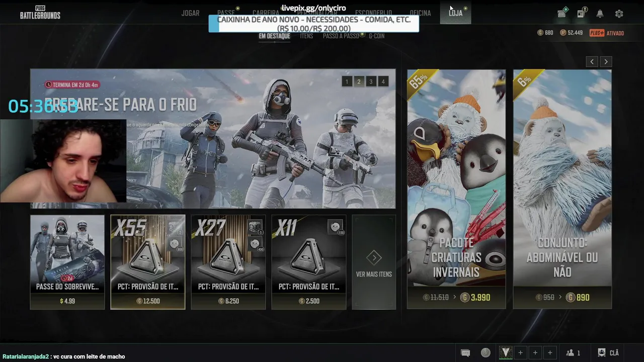
Task: Select the player emblem slot in bottom bar
Action: click(505, 353)
